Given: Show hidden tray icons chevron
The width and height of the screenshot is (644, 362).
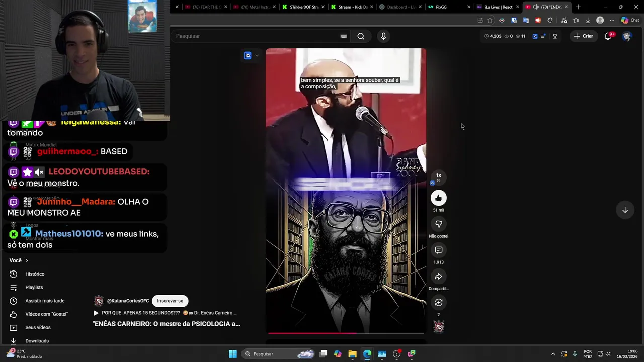Looking at the screenshot, I should (x=553, y=354).
